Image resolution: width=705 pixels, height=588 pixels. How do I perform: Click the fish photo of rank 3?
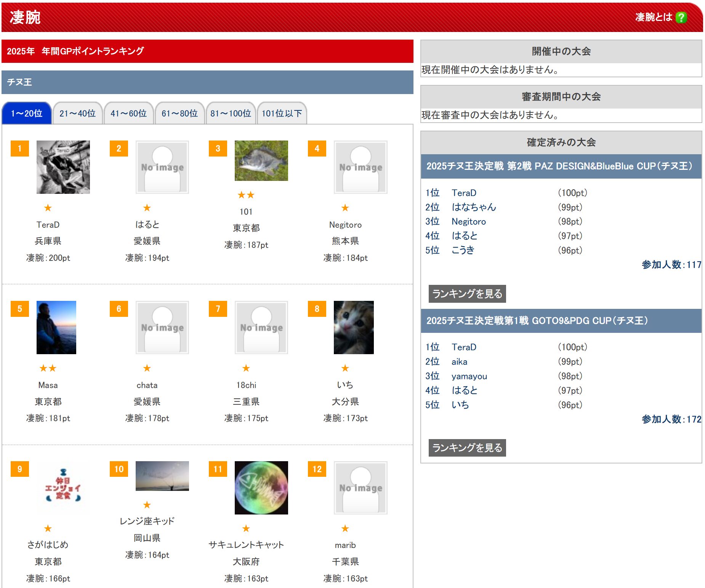click(x=261, y=161)
